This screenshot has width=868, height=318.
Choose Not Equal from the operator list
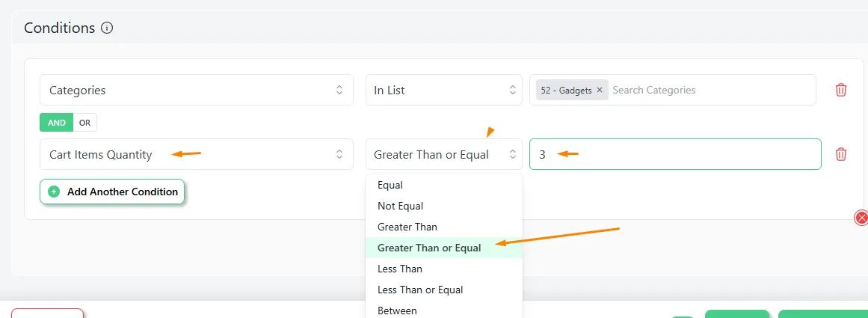pyautogui.click(x=444, y=206)
